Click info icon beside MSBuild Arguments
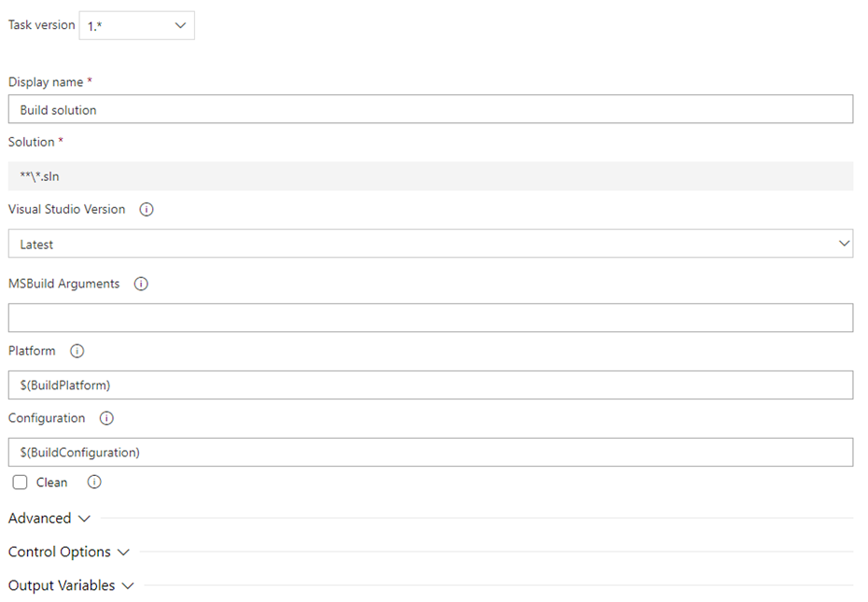The image size is (868, 602). point(141,285)
